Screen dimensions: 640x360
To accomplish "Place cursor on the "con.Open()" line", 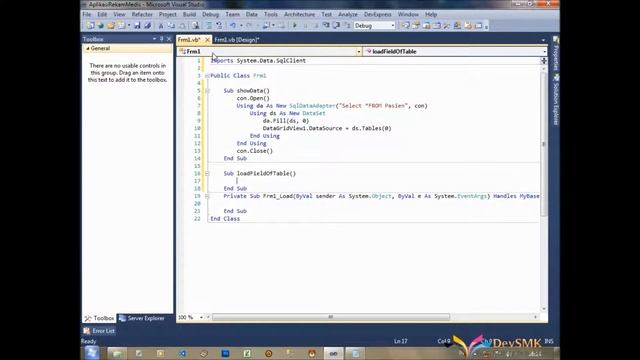I will pyautogui.click(x=253, y=98).
